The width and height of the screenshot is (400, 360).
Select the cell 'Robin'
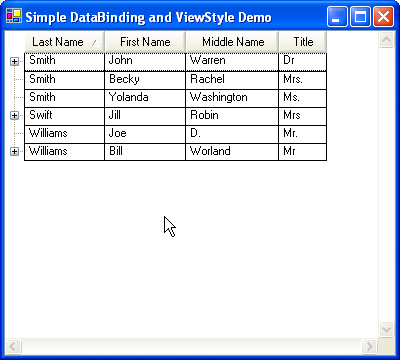[x=232, y=116]
